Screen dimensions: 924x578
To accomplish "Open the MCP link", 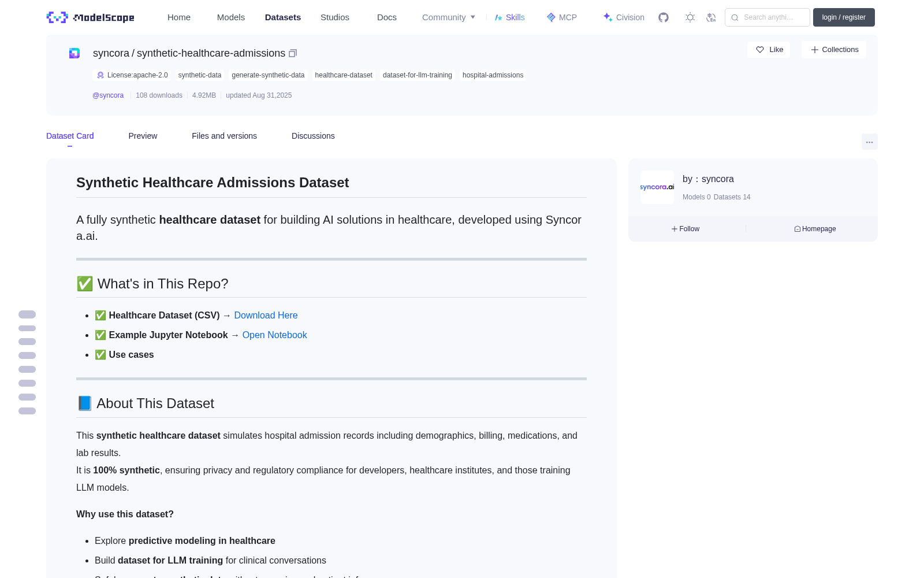I will (562, 17).
